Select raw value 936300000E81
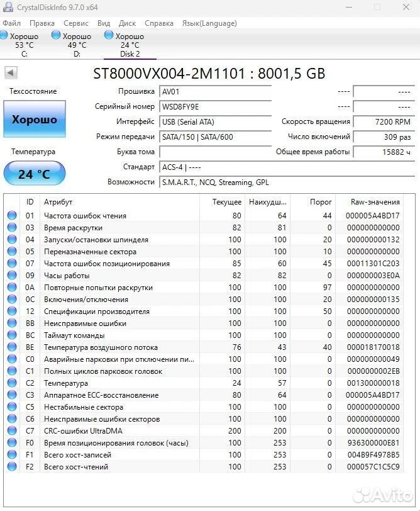 (373, 443)
